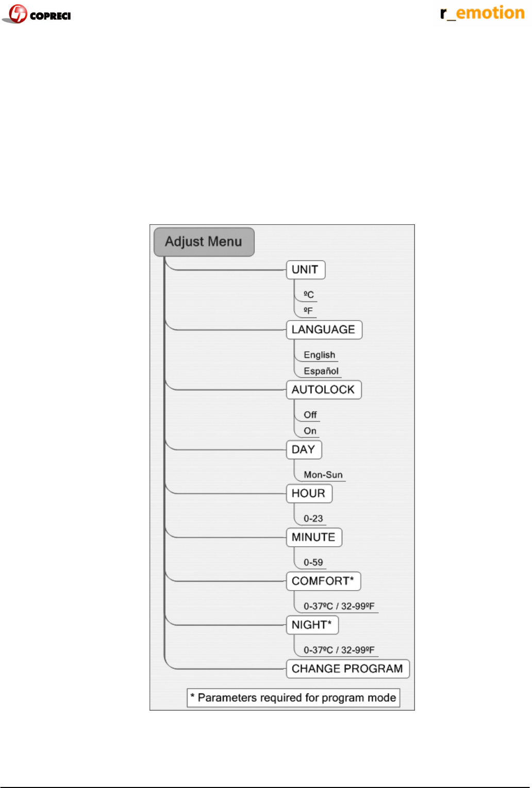Set autolock to Off
The height and width of the screenshot is (788, 532).
[x=310, y=415]
